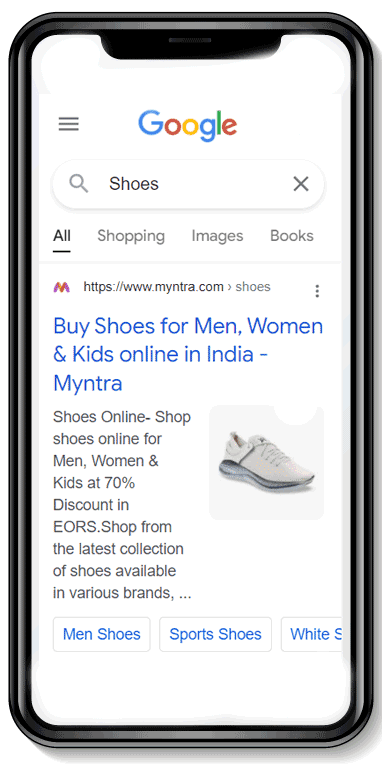Switch to the Images tab
Viewport: 382px width, 765px height.
[217, 236]
